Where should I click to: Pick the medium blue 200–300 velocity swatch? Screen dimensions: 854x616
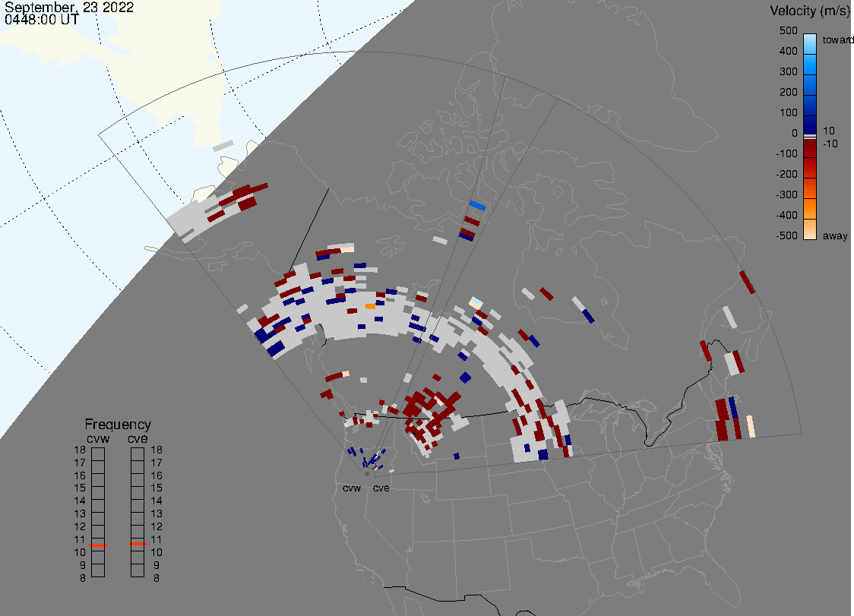[810, 84]
